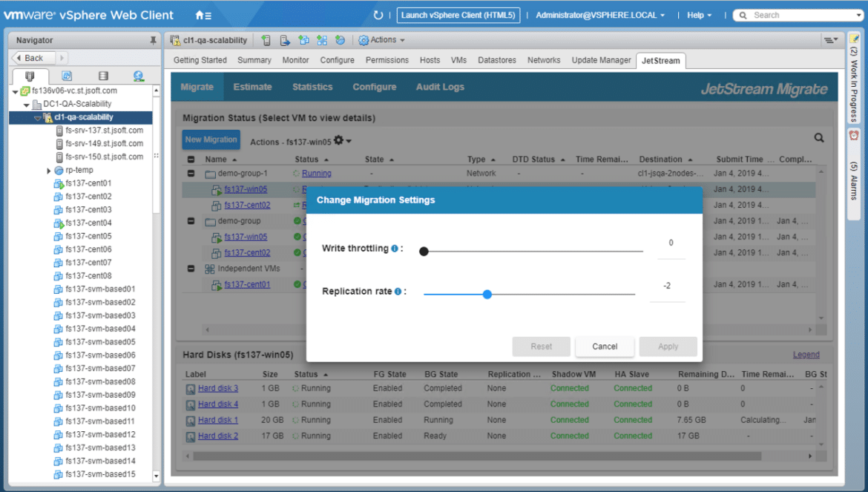This screenshot has width=868, height=492.
Task: Switch to JetStream Estimate tab
Action: (252, 87)
